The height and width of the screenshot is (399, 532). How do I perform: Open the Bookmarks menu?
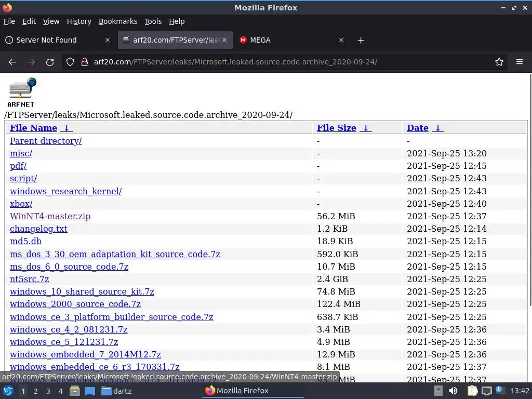coord(118,21)
